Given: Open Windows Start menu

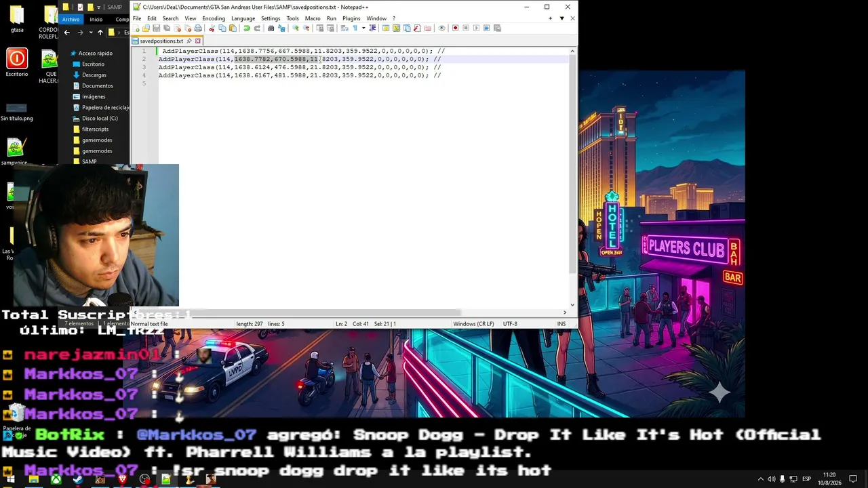Looking at the screenshot, I should [10, 479].
